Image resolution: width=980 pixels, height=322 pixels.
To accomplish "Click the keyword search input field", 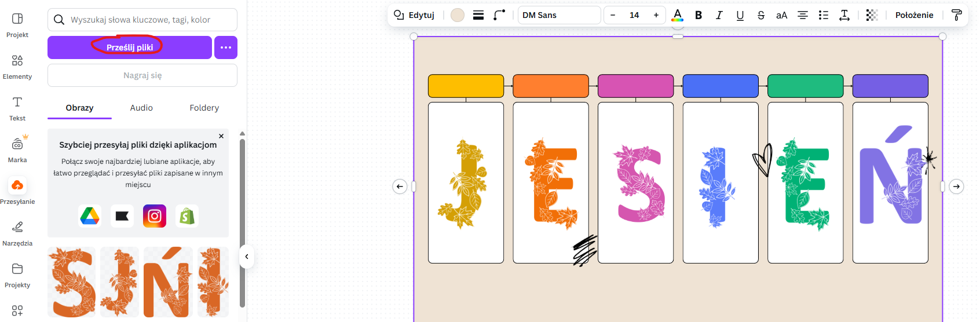I will (151, 20).
